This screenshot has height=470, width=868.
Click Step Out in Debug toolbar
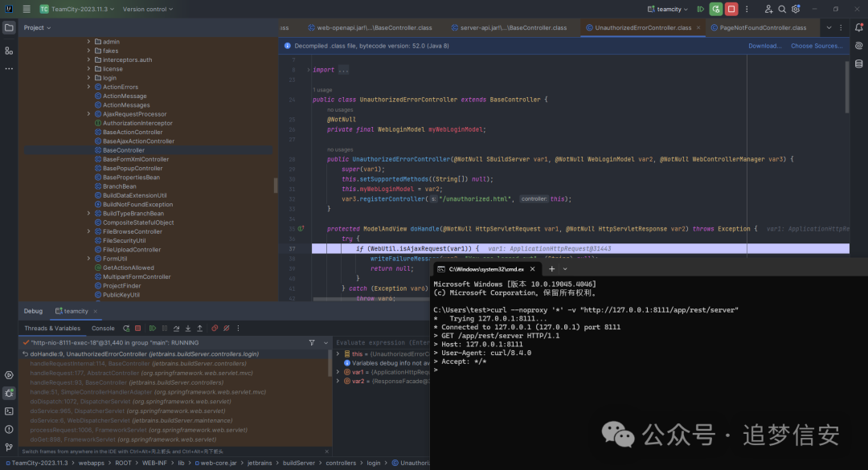[200, 329]
